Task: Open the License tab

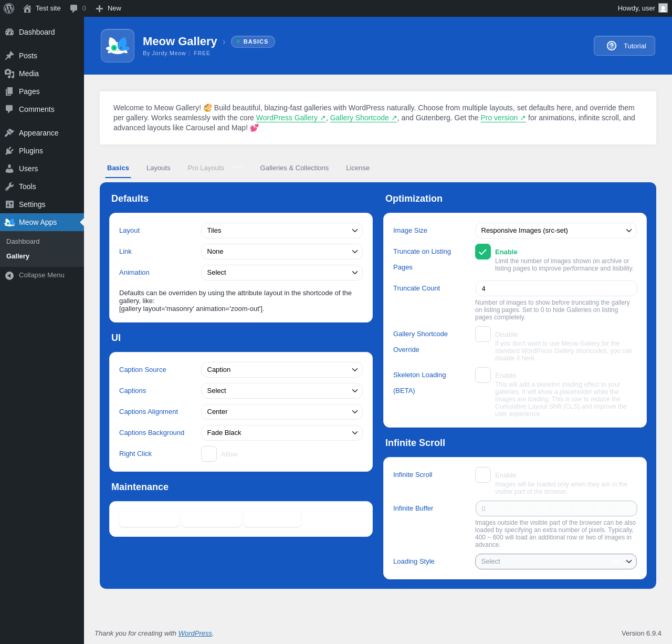Action: click(358, 168)
